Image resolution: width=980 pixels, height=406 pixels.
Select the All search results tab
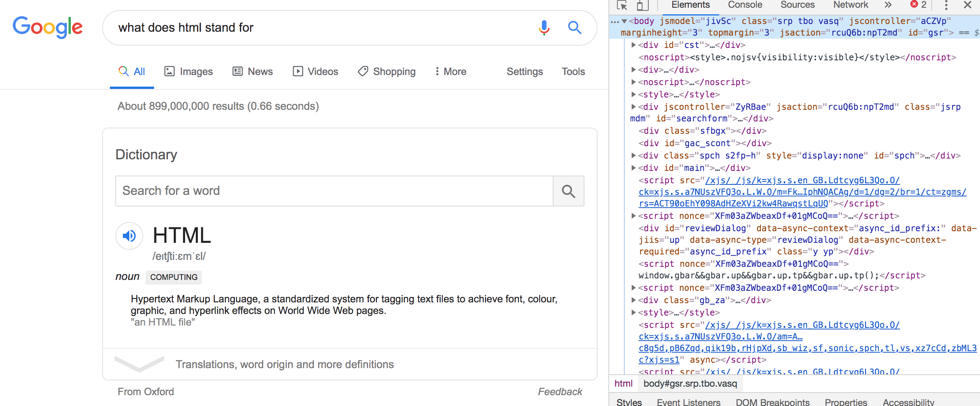pos(132,72)
